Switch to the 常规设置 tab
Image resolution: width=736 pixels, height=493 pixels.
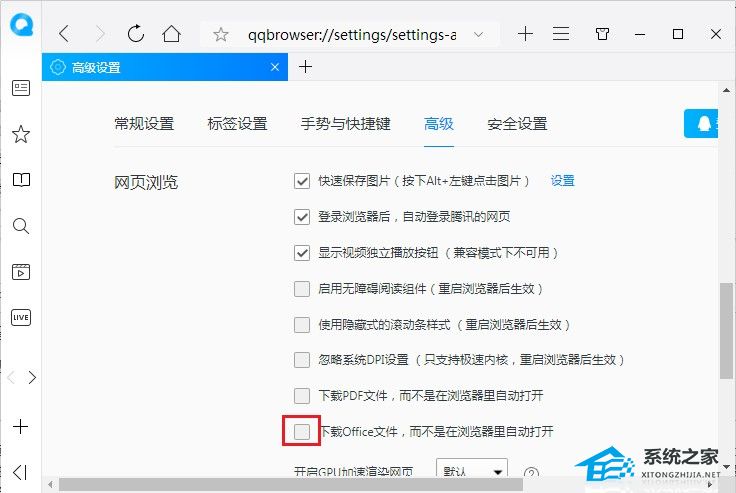click(144, 124)
